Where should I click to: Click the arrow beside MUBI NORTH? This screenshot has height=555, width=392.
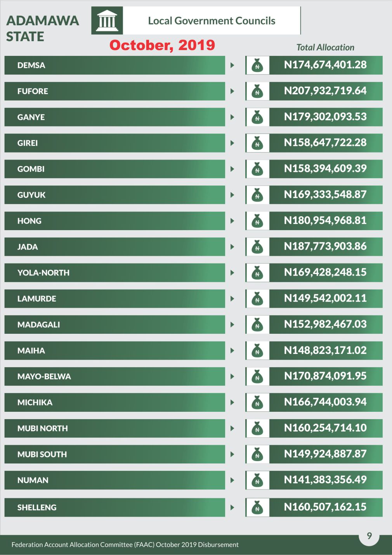(x=232, y=428)
